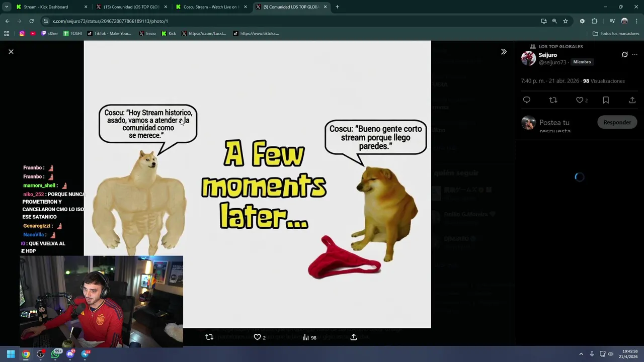
Task: Open the Extensions puzzle icon
Action: [594, 21]
